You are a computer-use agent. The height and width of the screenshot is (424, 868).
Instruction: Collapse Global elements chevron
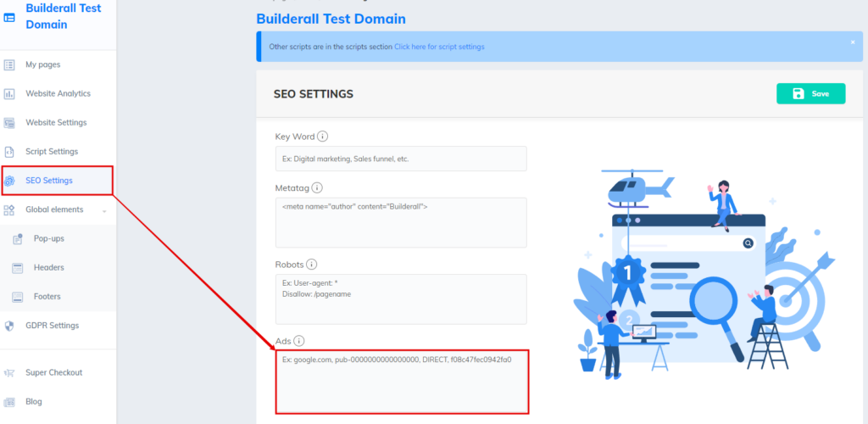(104, 211)
